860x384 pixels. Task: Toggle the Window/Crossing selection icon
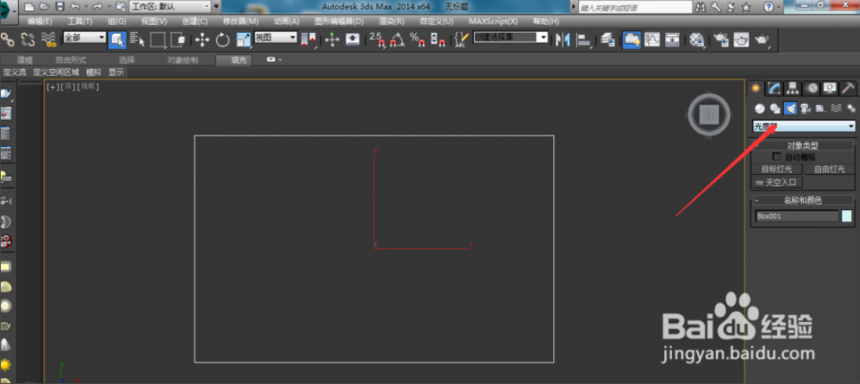(x=178, y=39)
